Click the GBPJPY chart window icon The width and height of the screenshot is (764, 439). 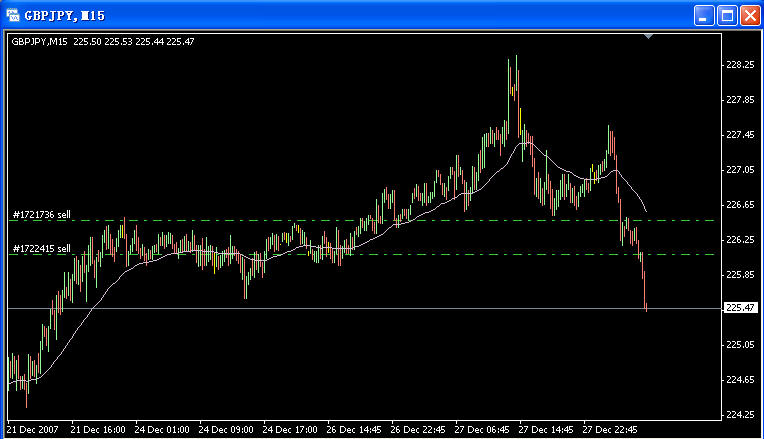[x=13, y=15]
